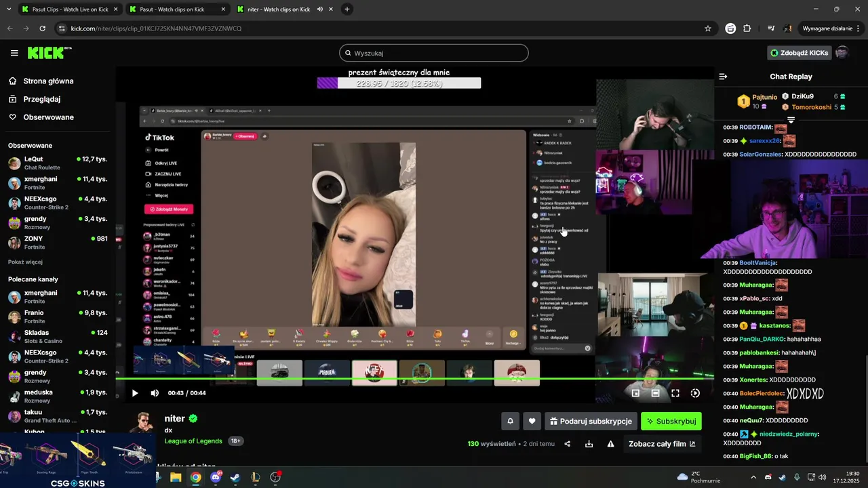The width and height of the screenshot is (868, 488).
Task: Open Franio recommended channel
Action: (x=58, y=317)
